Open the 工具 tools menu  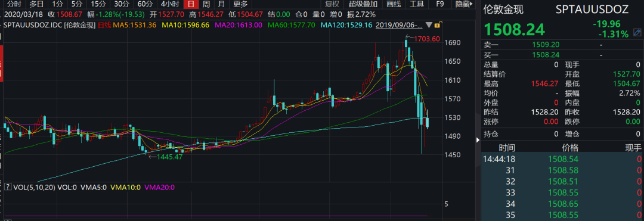pos(417,5)
